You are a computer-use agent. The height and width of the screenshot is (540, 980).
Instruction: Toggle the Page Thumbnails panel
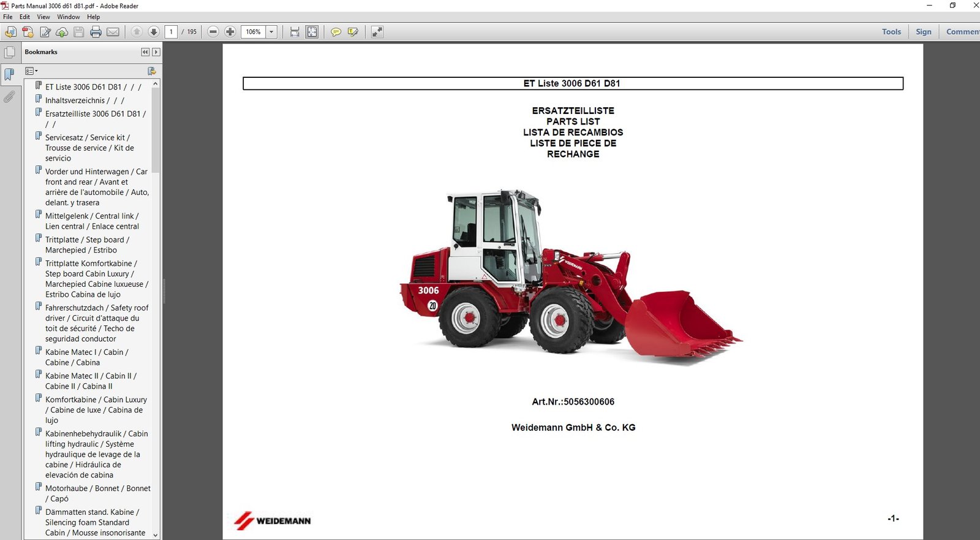click(x=10, y=53)
